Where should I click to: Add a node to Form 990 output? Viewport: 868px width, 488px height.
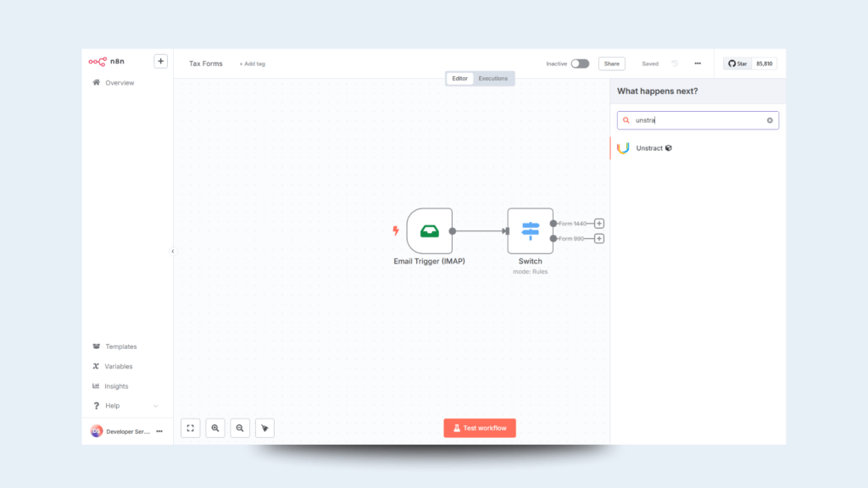coord(599,239)
